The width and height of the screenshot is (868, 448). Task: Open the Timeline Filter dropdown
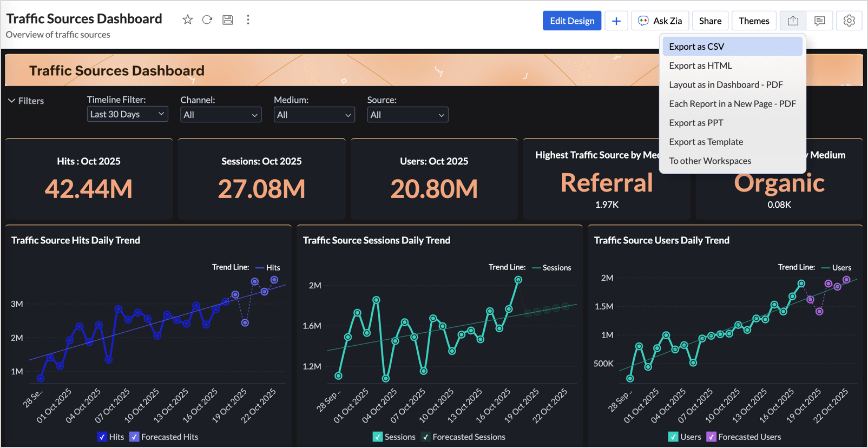point(127,114)
